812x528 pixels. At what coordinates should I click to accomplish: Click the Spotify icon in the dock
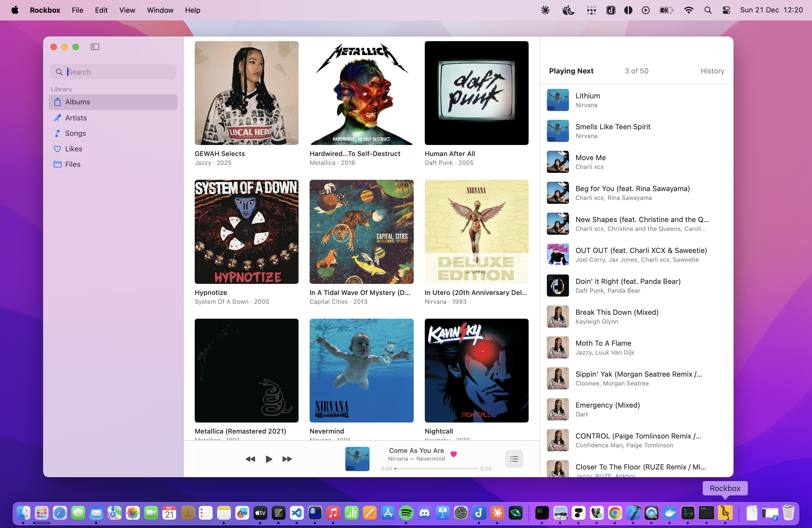[406, 513]
